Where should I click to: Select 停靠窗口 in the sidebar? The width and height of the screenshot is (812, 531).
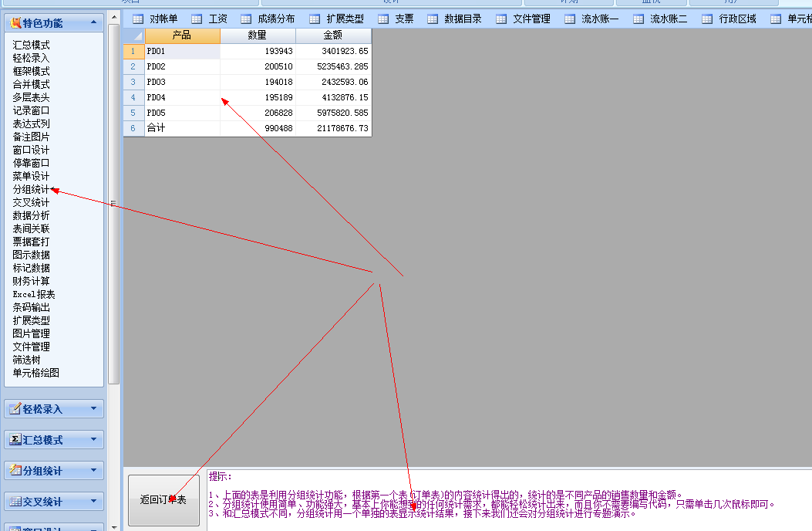pos(32,163)
